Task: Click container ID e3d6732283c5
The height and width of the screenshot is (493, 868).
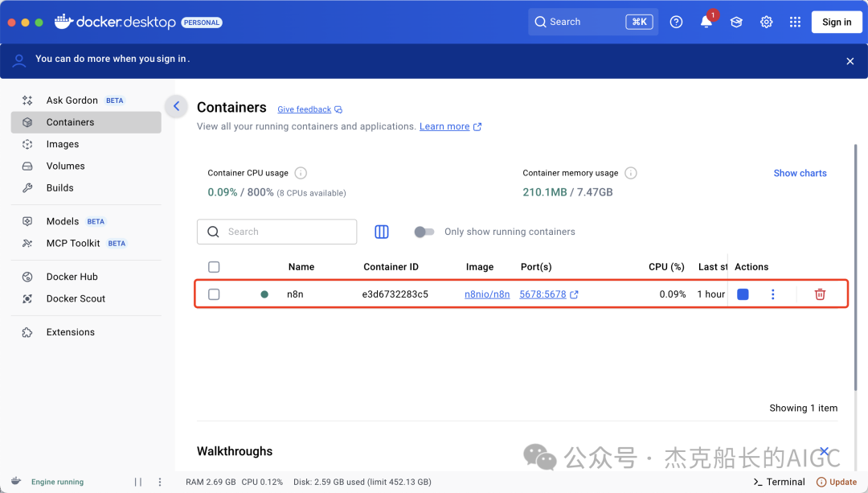Action: tap(395, 294)
